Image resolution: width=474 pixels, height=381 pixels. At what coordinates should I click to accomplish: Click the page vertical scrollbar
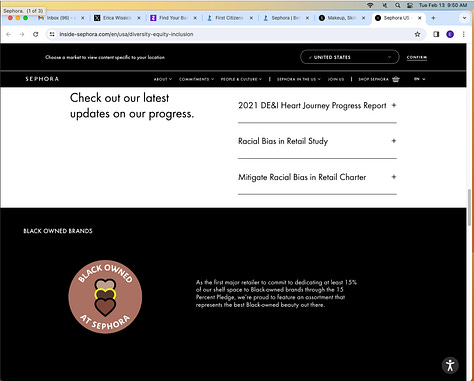pos(470,207)
